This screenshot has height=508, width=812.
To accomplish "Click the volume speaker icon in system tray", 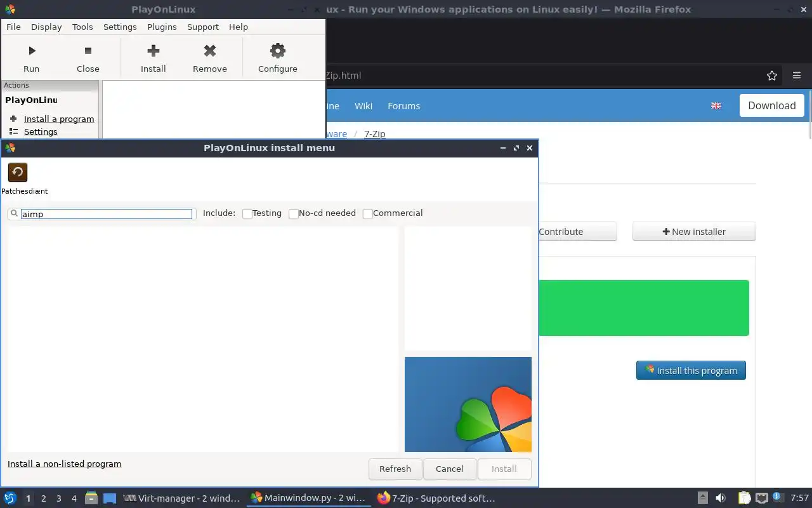I will pyautogui.click(x=721, y=498).
